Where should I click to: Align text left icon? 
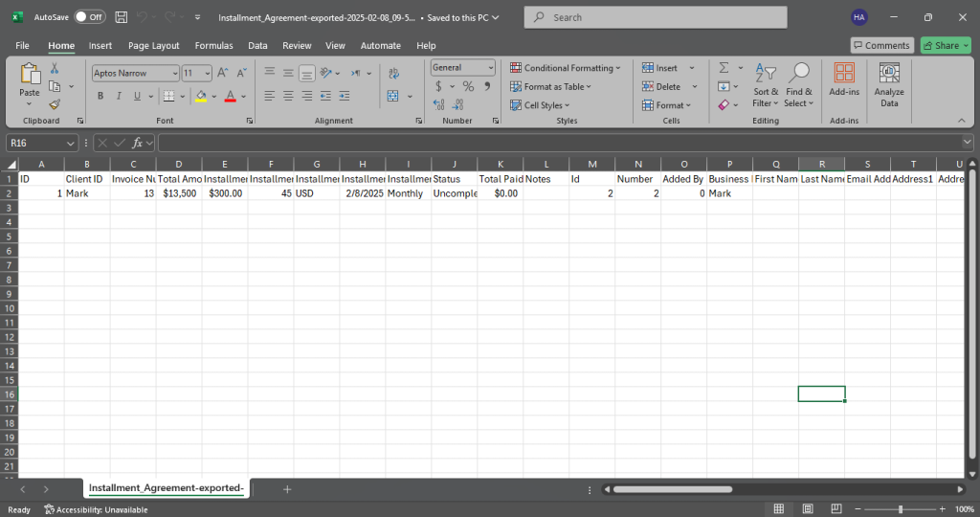pyautogui.click(x=269, y=96)
